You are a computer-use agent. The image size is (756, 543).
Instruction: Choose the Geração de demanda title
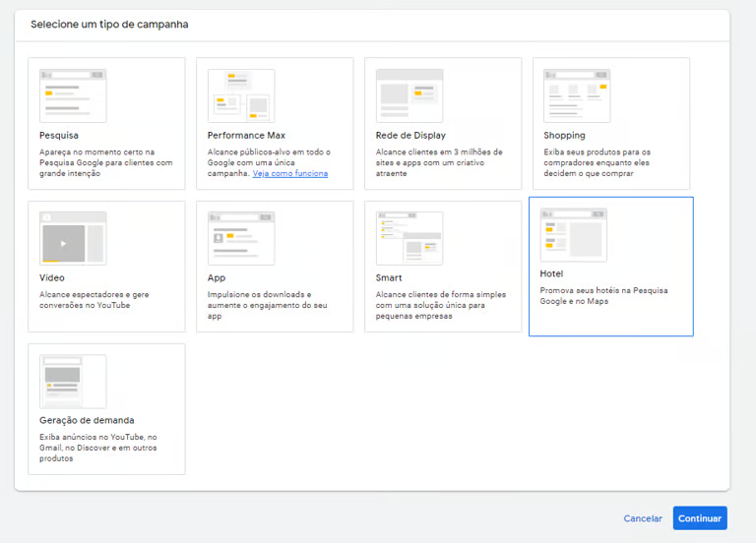[x=87, y=420]
